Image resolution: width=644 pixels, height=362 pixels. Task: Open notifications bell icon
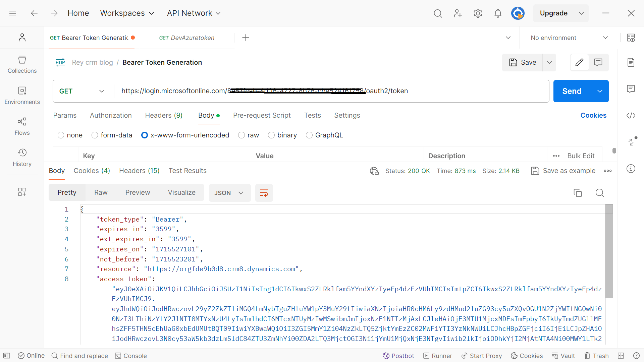coord(498,13)
